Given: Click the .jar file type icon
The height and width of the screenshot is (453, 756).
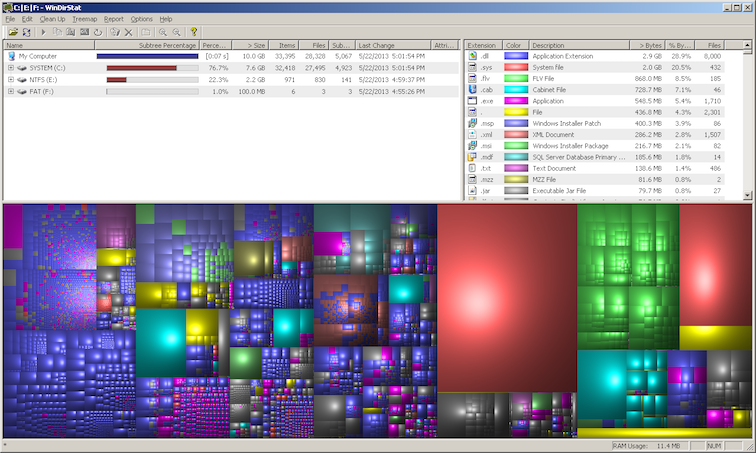Looking at the screenshot, I should 472,191.
